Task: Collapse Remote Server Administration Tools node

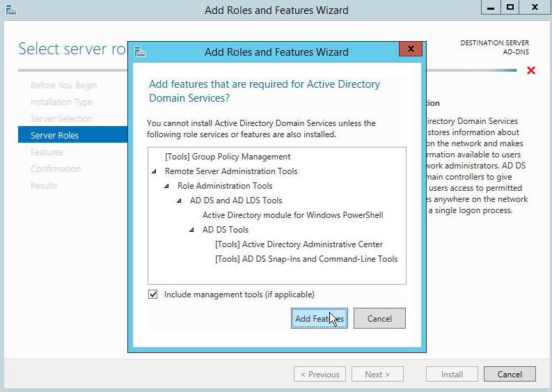Action: coord(155,171)
